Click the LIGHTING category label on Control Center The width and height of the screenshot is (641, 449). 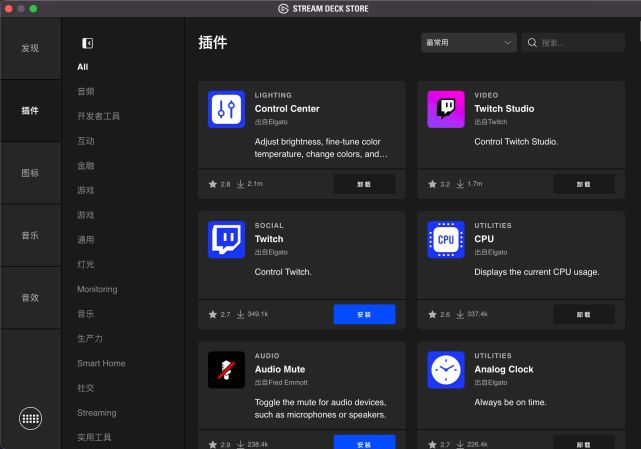273,95
